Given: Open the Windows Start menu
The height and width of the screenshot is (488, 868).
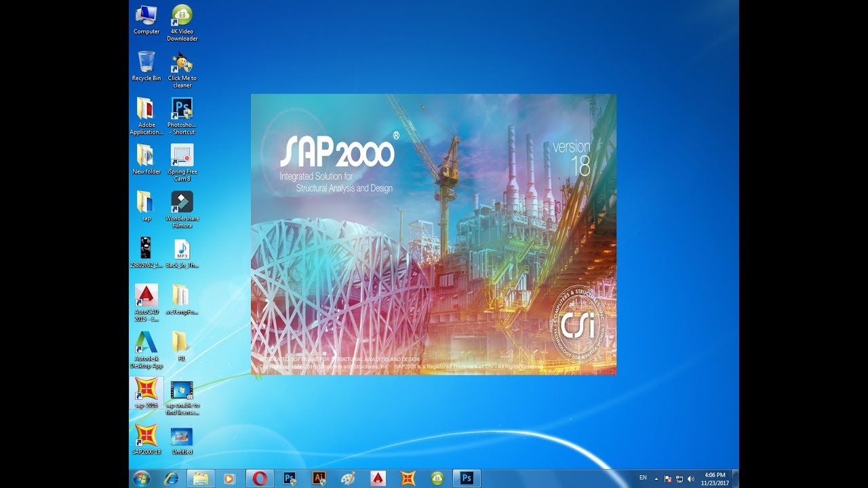Looking at the screenshot, I should point(142,478).
